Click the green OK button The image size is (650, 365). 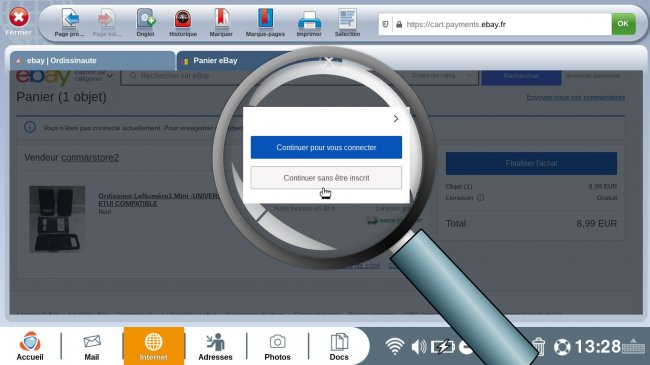pos(623,24)
